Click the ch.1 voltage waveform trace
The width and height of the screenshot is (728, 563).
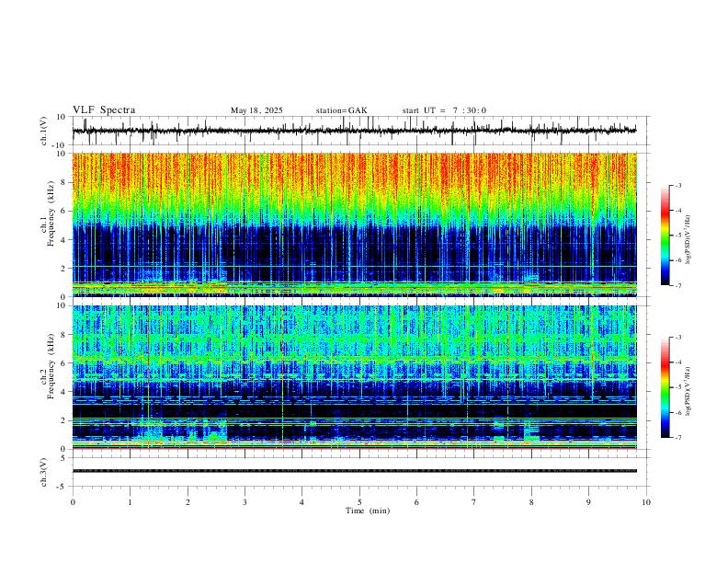(x=355, y=131)
